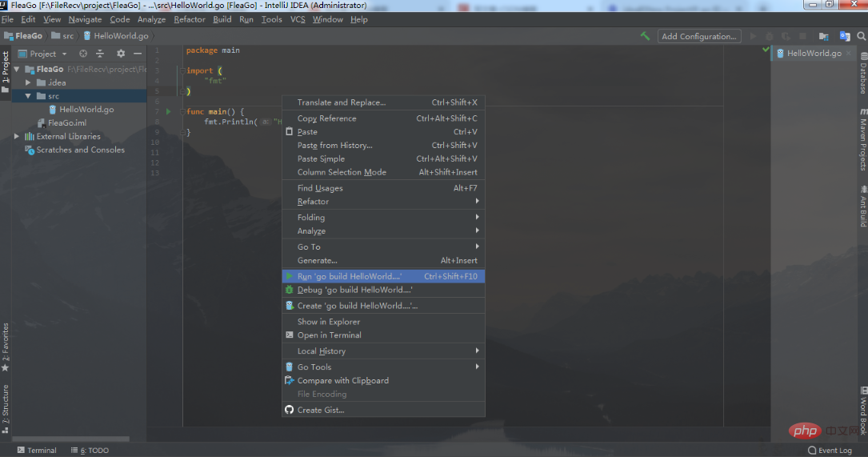Choose Translate and Replace from context menu

(383, 102)
